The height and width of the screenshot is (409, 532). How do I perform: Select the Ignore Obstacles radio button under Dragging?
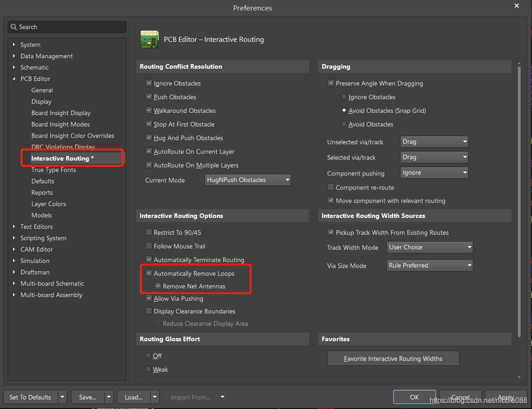point(344,97)
